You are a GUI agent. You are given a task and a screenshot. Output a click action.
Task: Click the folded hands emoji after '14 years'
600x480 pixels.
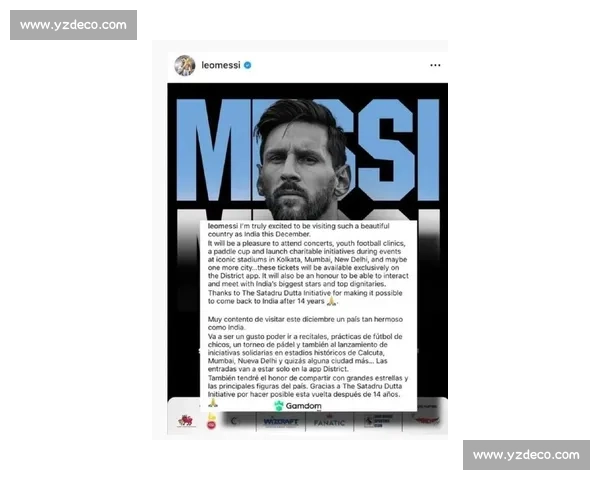[331, 301]
